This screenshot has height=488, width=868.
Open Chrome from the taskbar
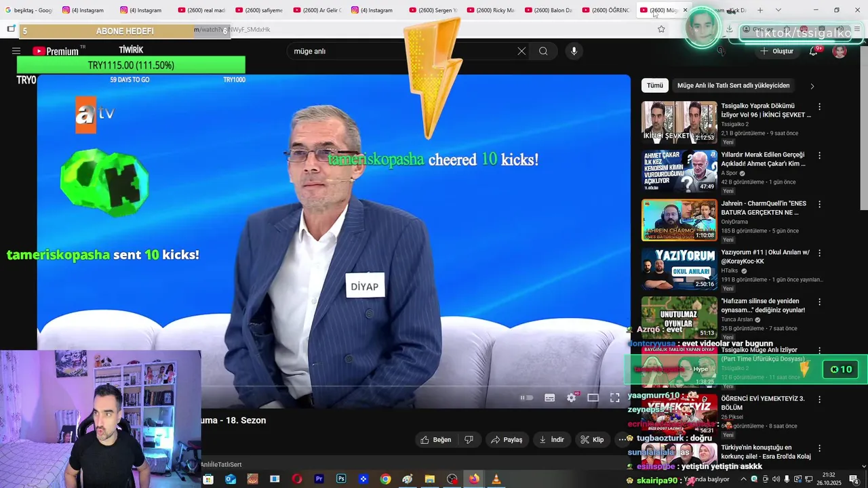pyautogui.click(x=385, y=479)
